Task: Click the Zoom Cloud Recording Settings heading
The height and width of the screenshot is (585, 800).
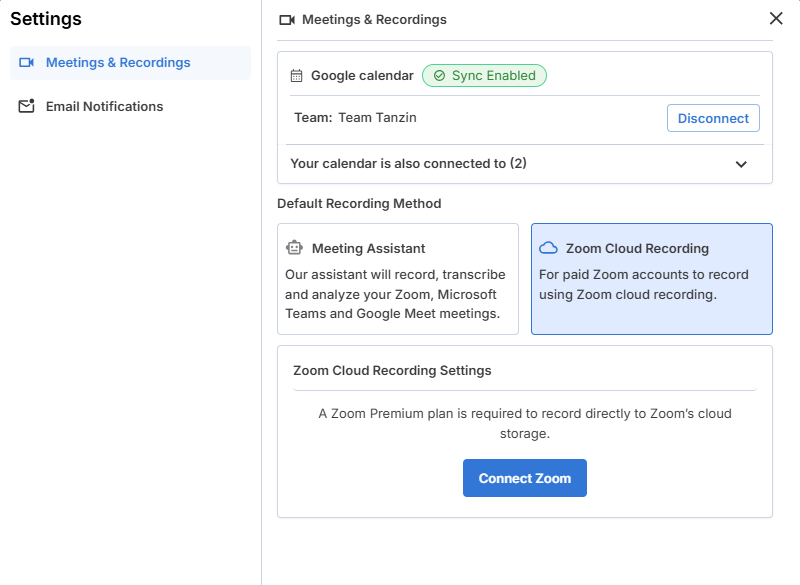Action: pos(392,370)
